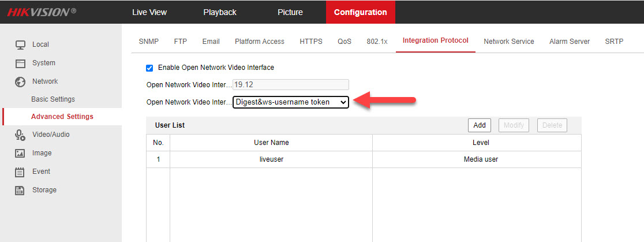Click the Add user button
This screenshot has width=644, height=242.
pyautogui.click(x=479, y=125)
